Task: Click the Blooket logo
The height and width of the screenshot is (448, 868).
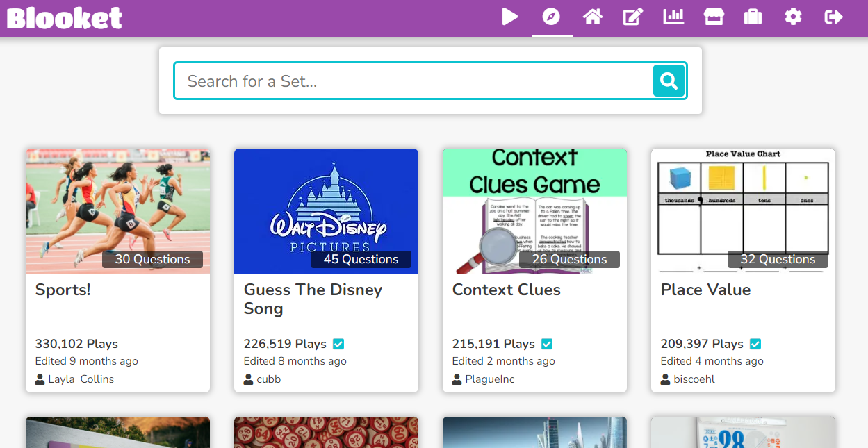Action: point(65,18)
